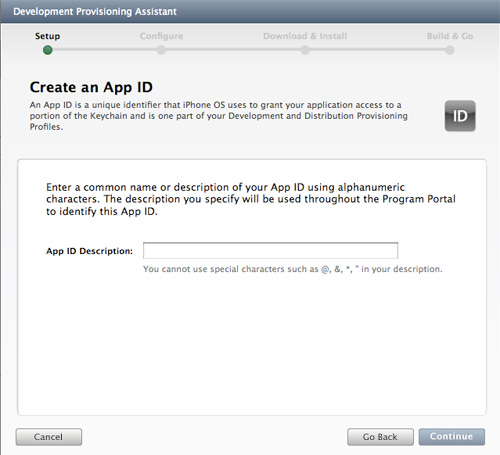Select the green Setup step dot
This screenshot has height=455, width=500.
pyautogui.click(x=48, y=50)
